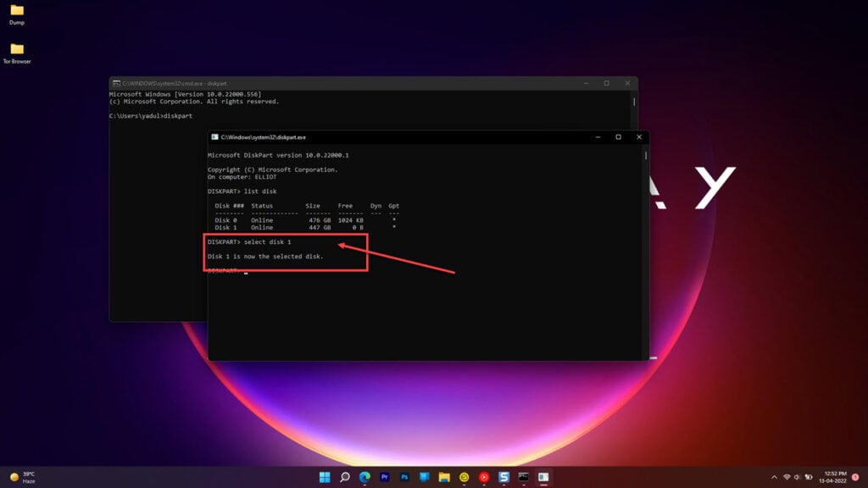Minimize the background cmd.exe window
Screen dimensions: 868x488
click(586, 83)
